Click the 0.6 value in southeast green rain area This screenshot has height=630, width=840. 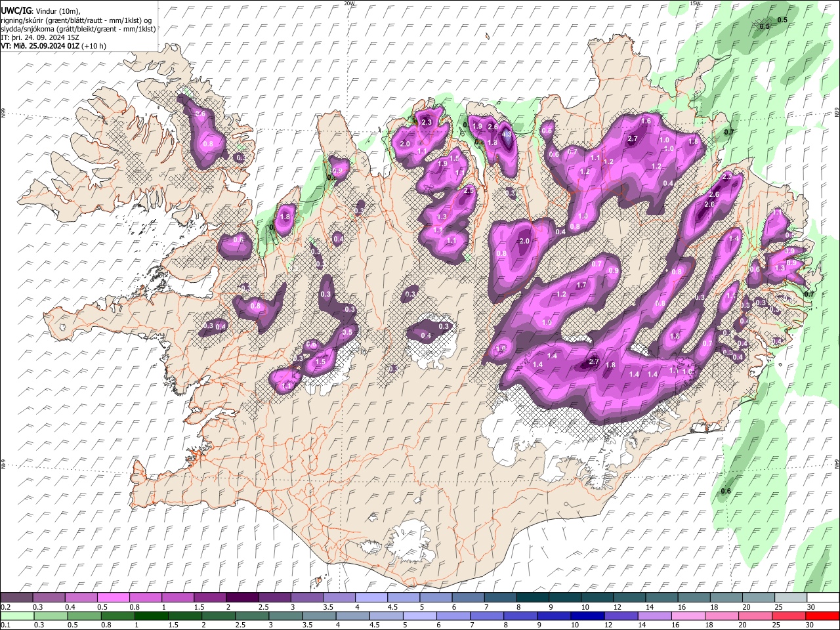tap(726, 492)
